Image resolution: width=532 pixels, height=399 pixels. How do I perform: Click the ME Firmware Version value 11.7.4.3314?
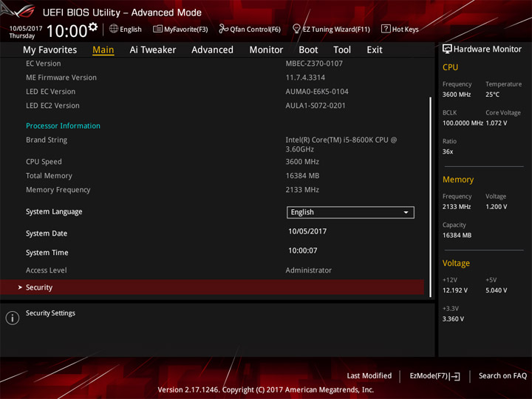point(305,78)
